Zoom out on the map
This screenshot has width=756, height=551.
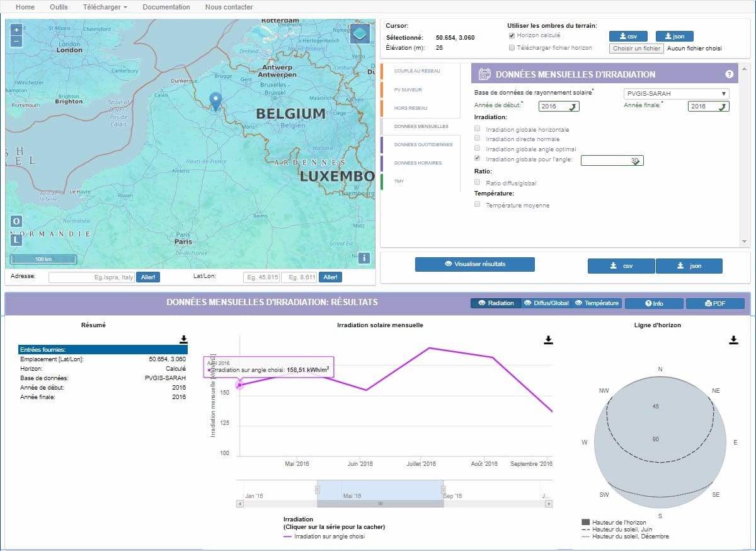tap(16, 41)
